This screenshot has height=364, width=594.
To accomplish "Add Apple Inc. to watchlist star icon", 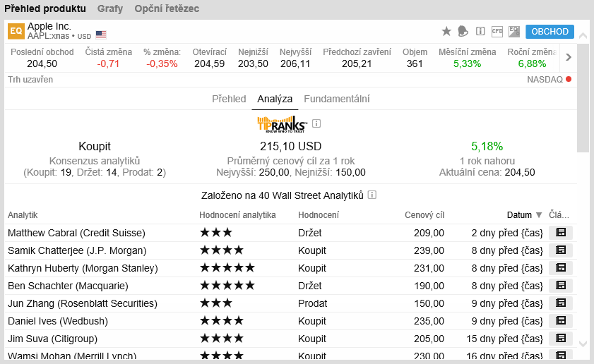I will tap(446, 31).
